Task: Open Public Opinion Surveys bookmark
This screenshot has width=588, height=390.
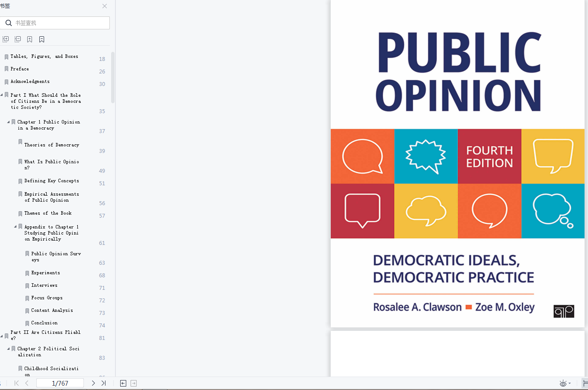Action: pyautogui.click(x=56, y=257)
